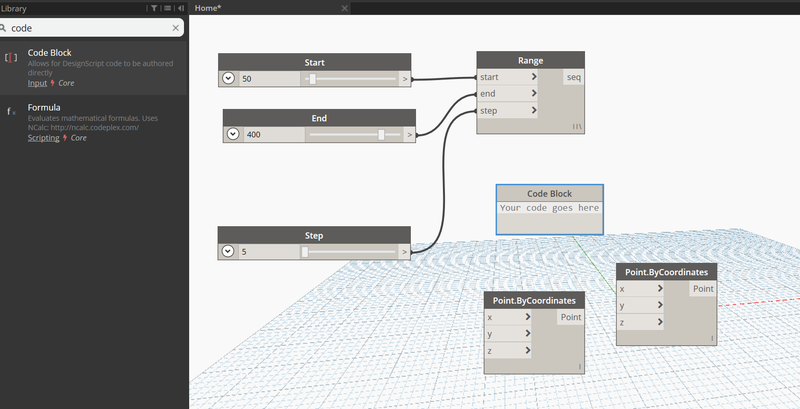Click the Step node output port

click(405, 252)
